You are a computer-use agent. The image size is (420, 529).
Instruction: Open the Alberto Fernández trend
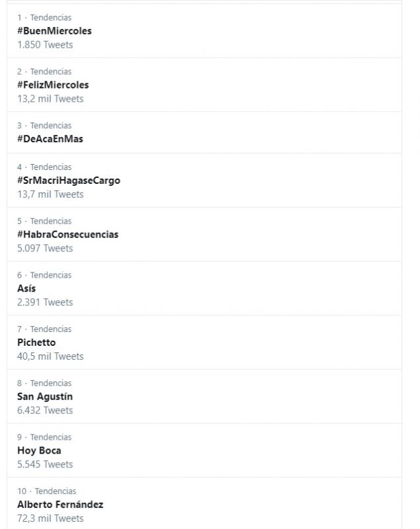[x=60, y=505]
